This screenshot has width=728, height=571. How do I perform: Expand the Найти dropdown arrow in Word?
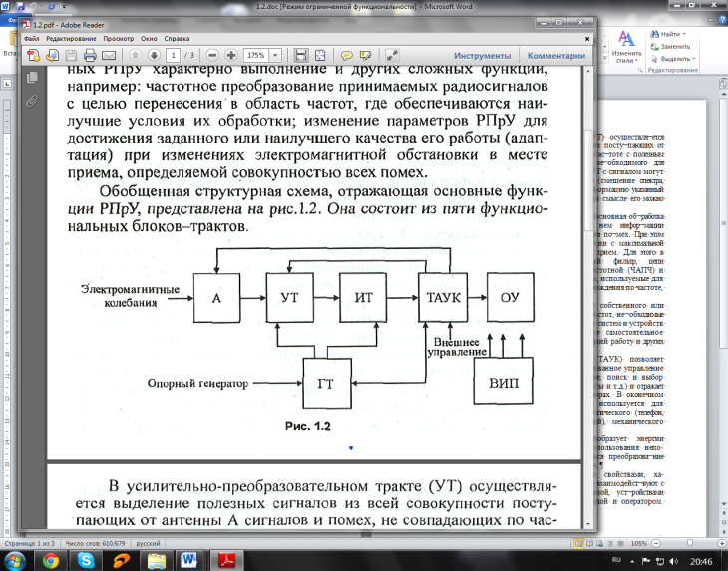[x=684, y=34]
